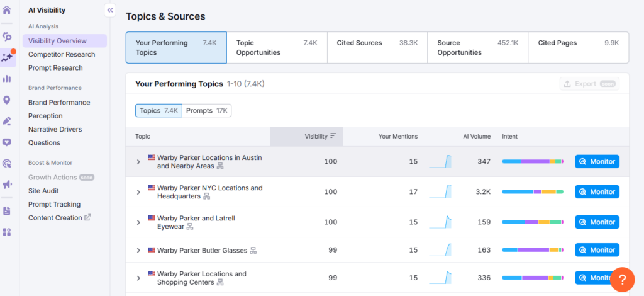Click the AI Volume column header
Image resolution: width=644 pixels, height=296 pixels.
(x=477, y=137)
